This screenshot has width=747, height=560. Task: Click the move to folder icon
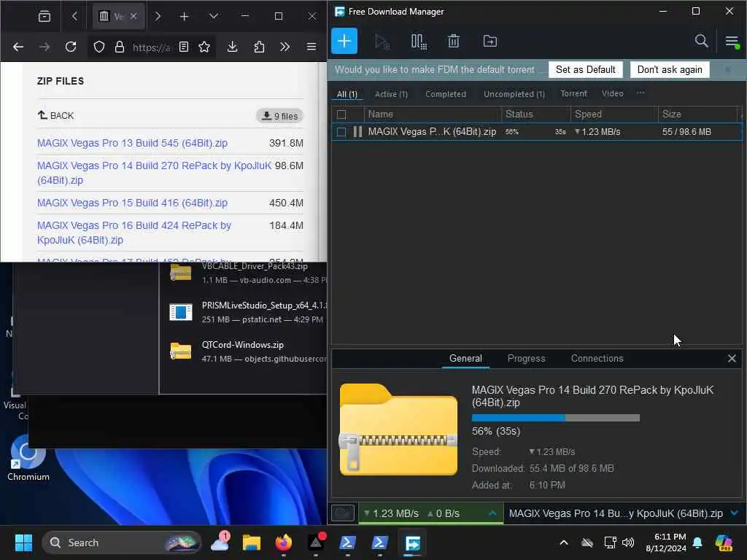(489, 42)
